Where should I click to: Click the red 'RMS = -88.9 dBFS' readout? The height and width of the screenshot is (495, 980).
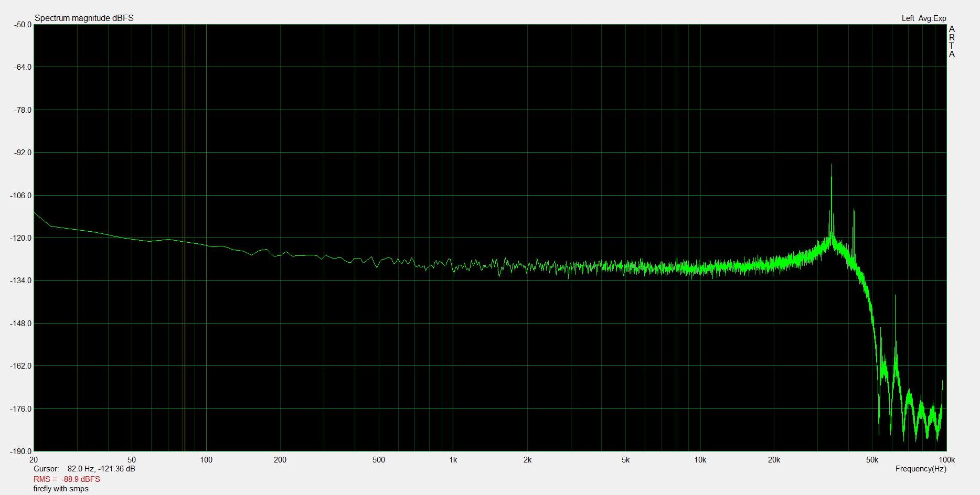(67, 479)
